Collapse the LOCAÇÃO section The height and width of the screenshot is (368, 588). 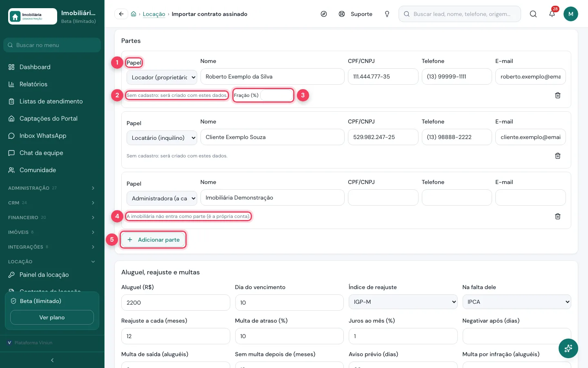point(52,262)
